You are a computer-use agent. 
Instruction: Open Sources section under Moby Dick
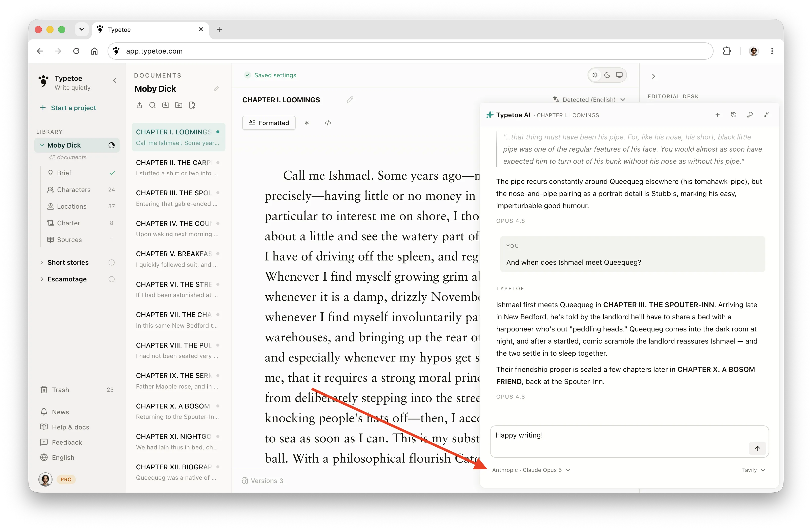click(81, 240)
